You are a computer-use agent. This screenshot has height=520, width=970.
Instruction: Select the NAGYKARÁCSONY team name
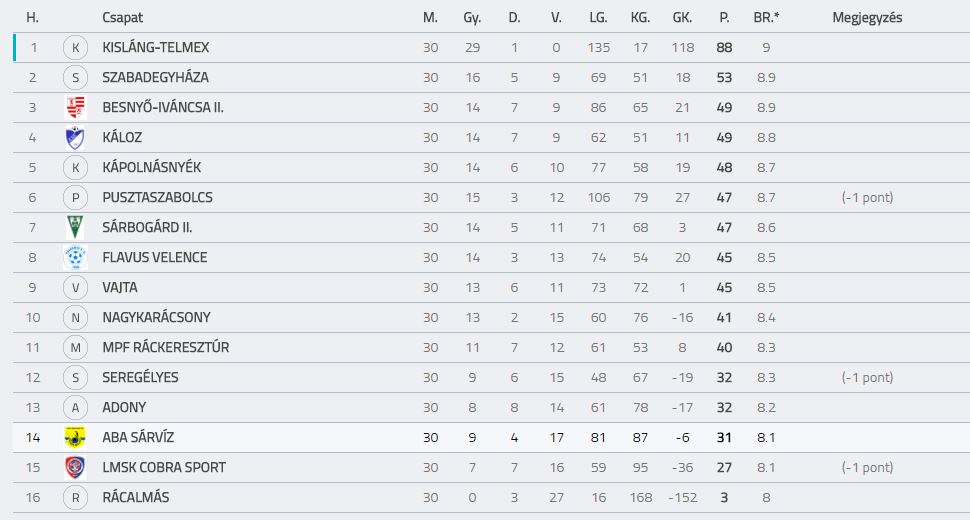point(157,317)
